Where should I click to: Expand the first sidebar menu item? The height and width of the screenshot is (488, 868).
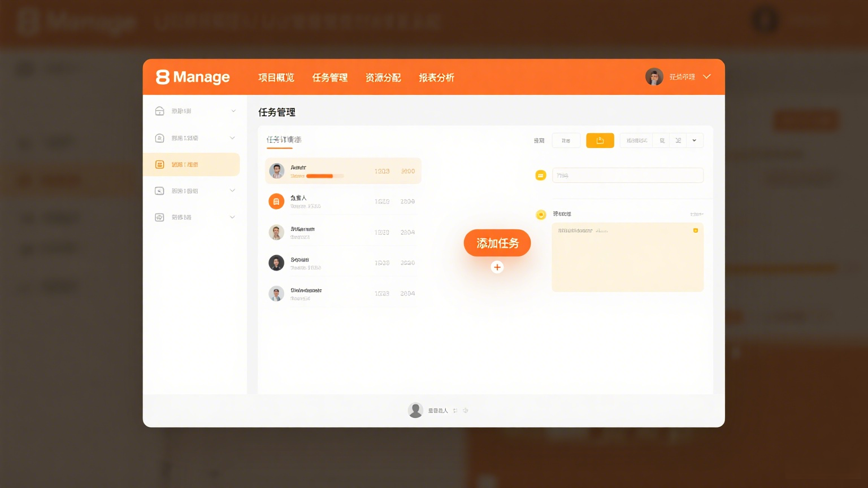[233, 111]
